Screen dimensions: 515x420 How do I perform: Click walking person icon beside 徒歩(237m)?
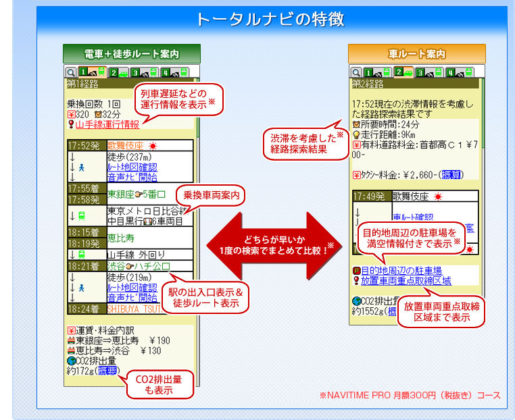pyautogui.click(x=82, y=167)
